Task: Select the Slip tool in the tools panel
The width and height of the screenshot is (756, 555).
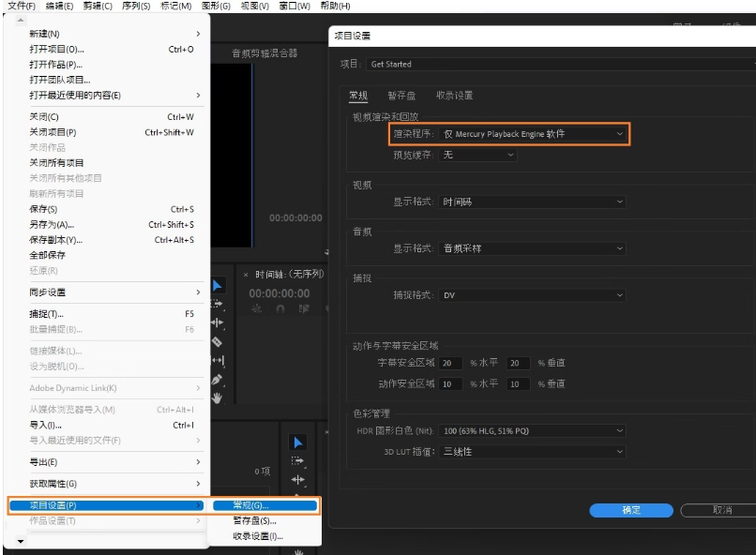Action: pyautogui.click(x=218, y=360)
